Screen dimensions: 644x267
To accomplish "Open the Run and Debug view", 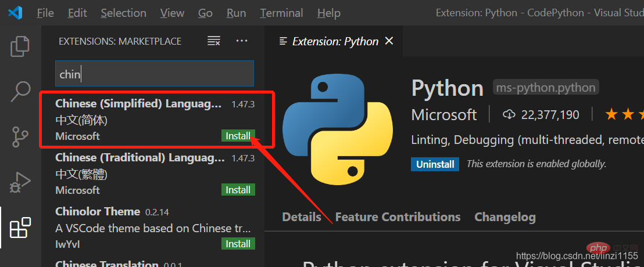I will coord(20,182).
